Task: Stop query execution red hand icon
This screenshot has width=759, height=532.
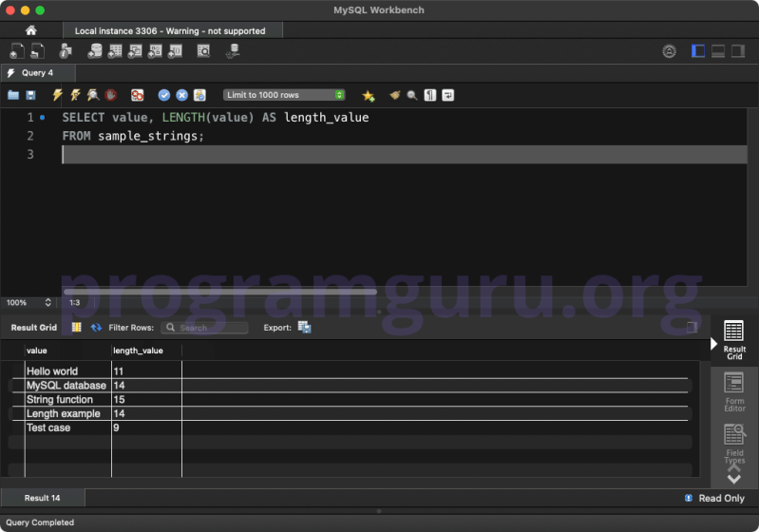Action: [111, 95]
